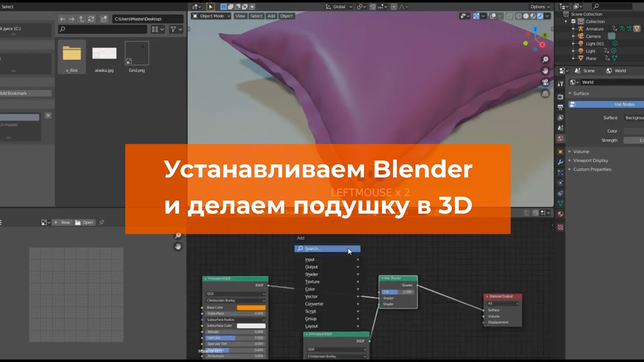Select Plane in the outliner

point(591,59)
